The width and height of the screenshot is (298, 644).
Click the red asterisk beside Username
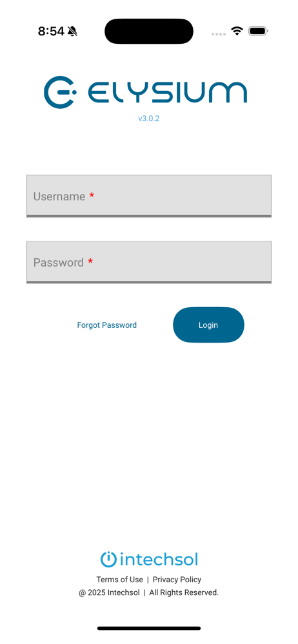coord(92,195)
